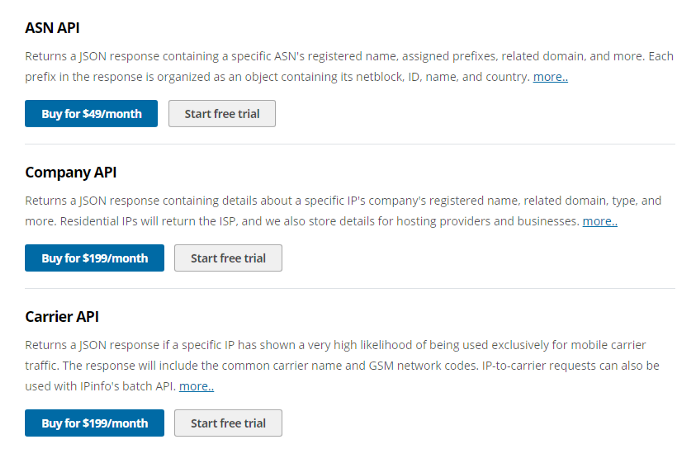Open the more.. link in Company API description

600,221
